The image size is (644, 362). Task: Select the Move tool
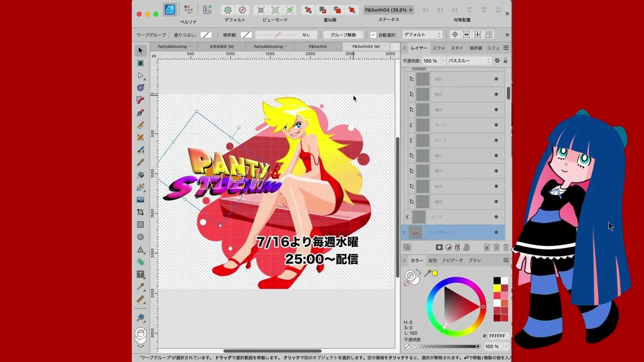click(x=140, y=50)
